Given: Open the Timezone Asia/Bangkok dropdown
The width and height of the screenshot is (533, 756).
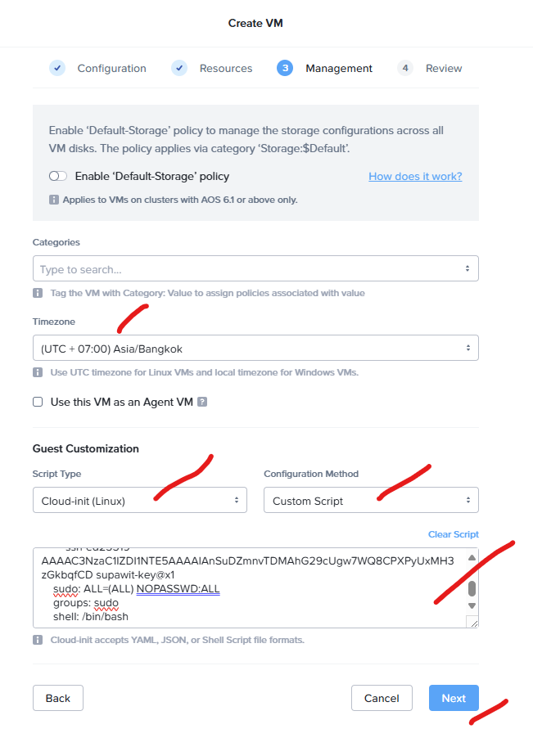Looking at the screenshot, I should pos(255,349).
